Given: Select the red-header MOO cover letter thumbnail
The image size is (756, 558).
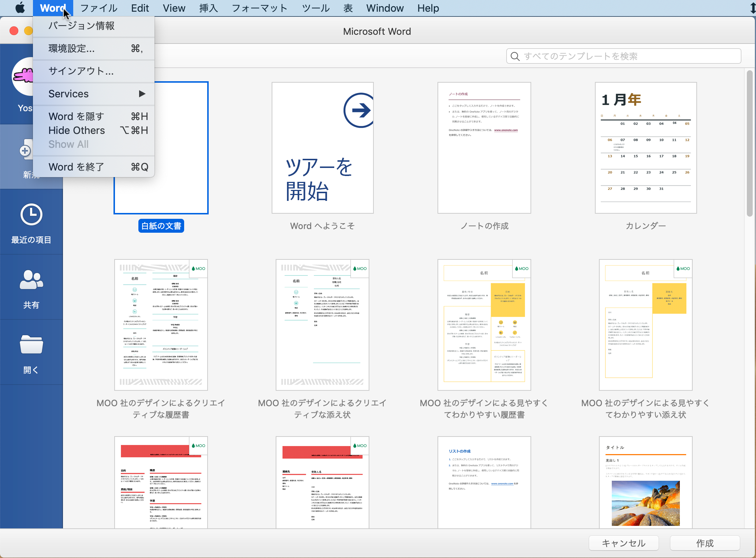Looking at the screenshot, I should [323, 482].
